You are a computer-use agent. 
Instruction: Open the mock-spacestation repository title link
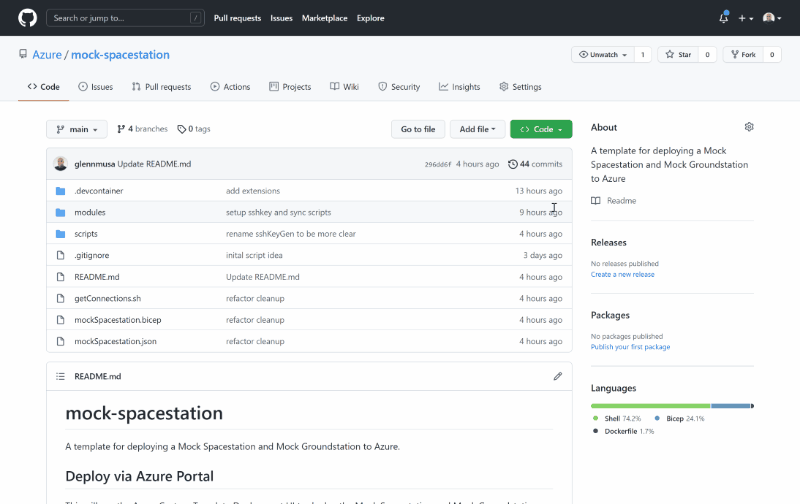coord(120,55)
